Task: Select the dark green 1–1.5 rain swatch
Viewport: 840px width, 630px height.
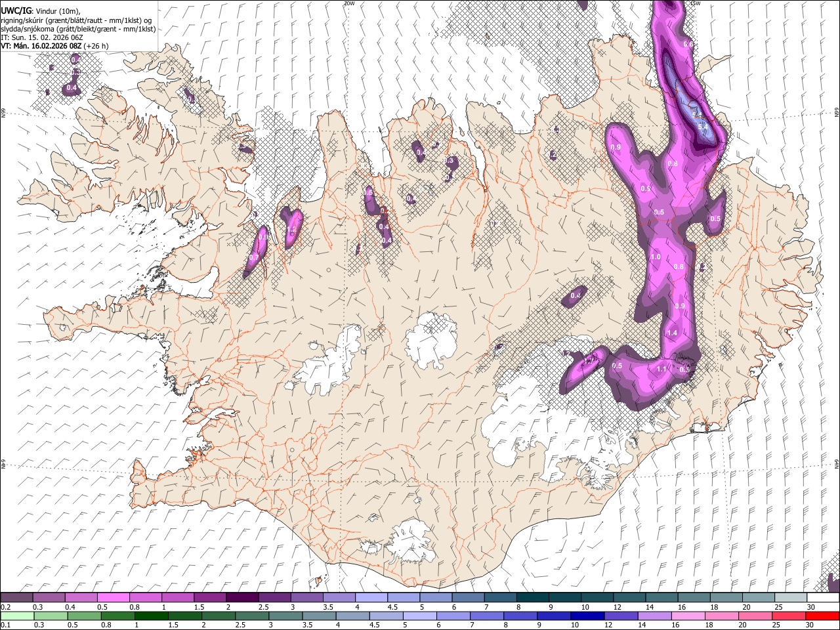Action: click(x=152, y=615)
